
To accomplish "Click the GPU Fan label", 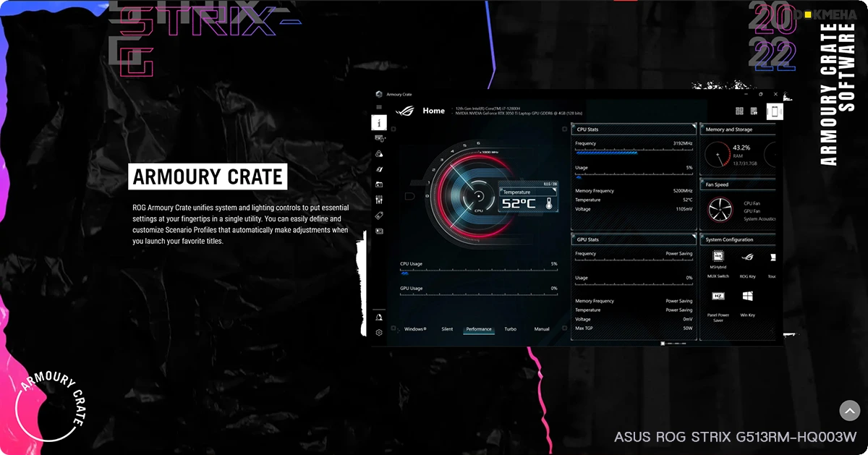I will 752,211.
